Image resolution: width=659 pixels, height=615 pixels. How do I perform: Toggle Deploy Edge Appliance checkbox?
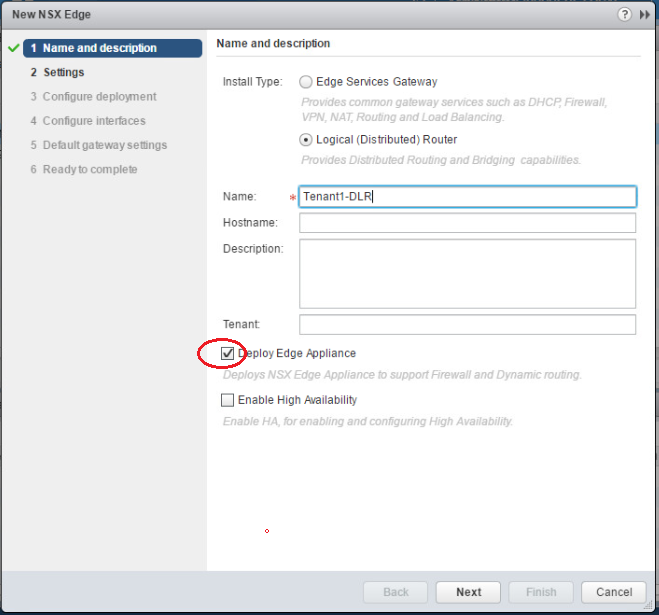227,354
